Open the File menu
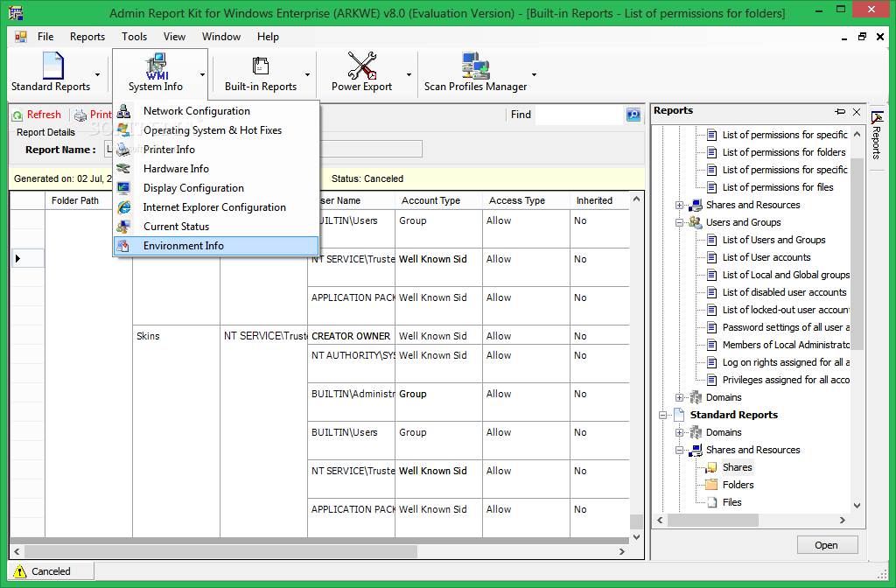The height and width of the screenshot is (588, 896). click(x=45, y=37)
